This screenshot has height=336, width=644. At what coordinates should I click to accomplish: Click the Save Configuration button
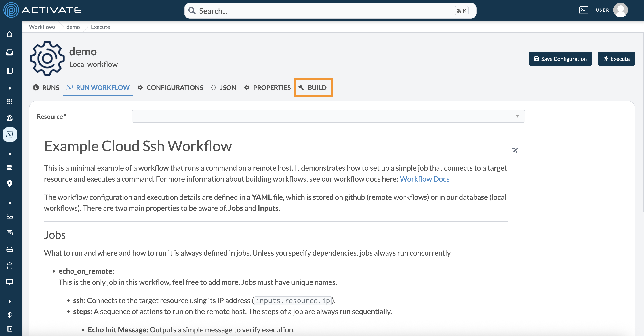click(x=560, y=59)
